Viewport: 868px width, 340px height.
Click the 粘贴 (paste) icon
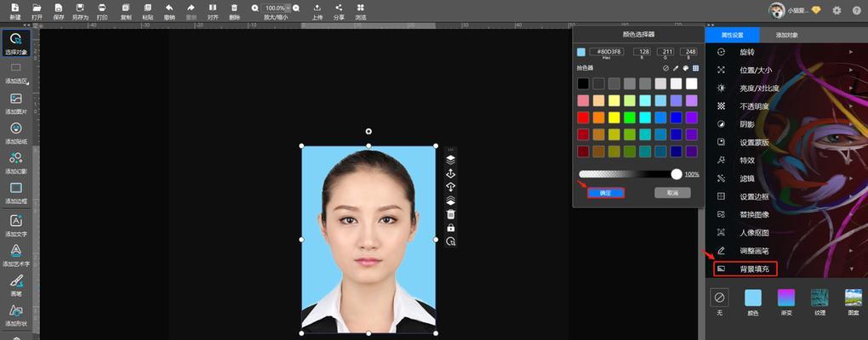(147, 8)
